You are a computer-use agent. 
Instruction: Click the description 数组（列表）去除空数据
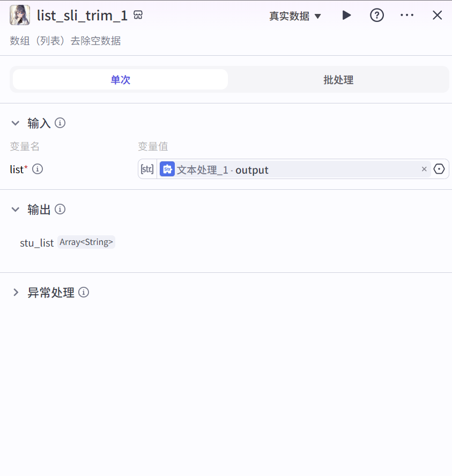[x=65, y=41]
